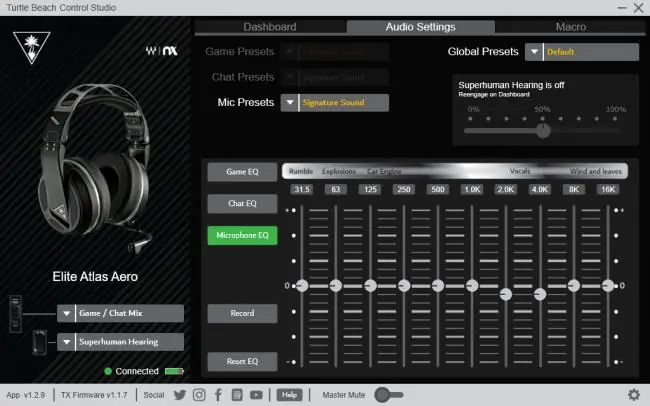Open the Macro tab
Viewport: 650px width, 406px height.
click(570, 27)
